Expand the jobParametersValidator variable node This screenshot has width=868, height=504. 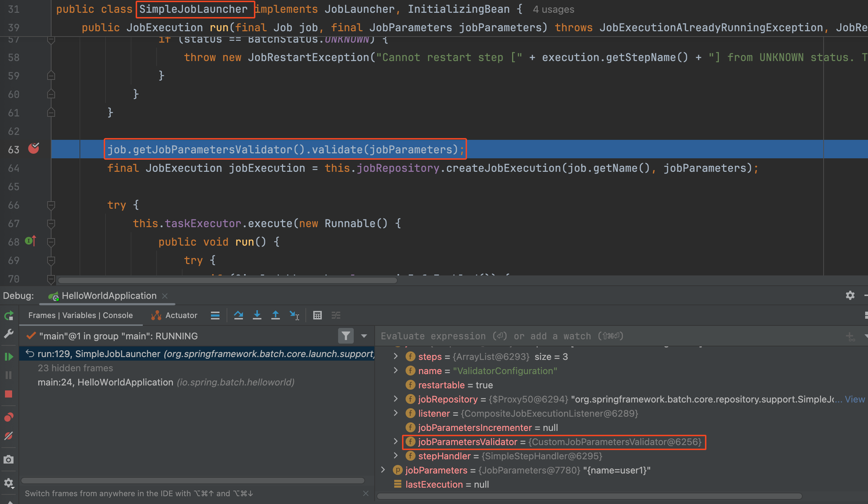pos(396,442)
